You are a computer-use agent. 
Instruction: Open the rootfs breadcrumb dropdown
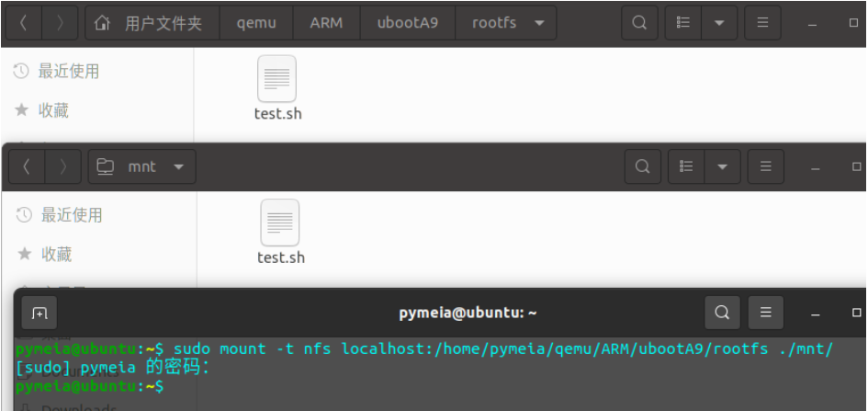[x=539, y=23]
